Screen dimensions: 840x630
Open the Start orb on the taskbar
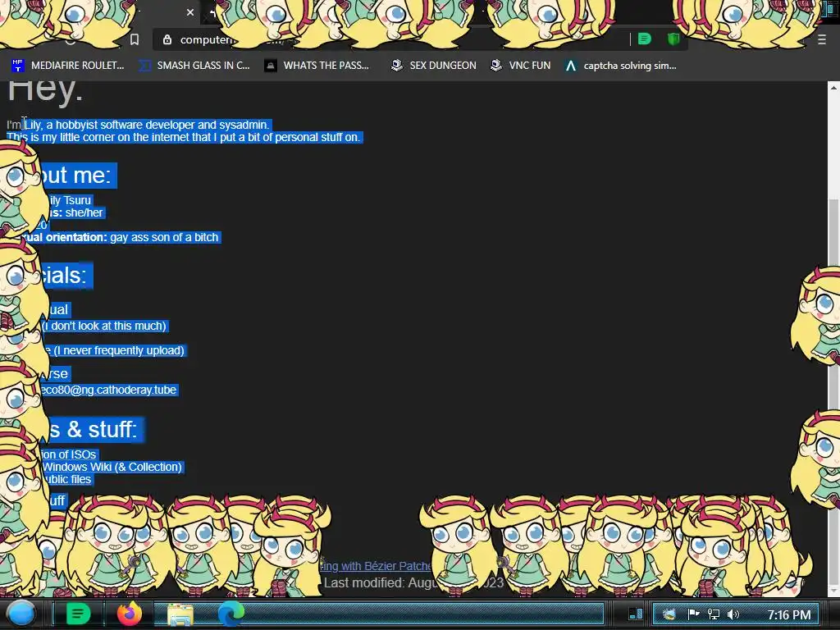21,614
